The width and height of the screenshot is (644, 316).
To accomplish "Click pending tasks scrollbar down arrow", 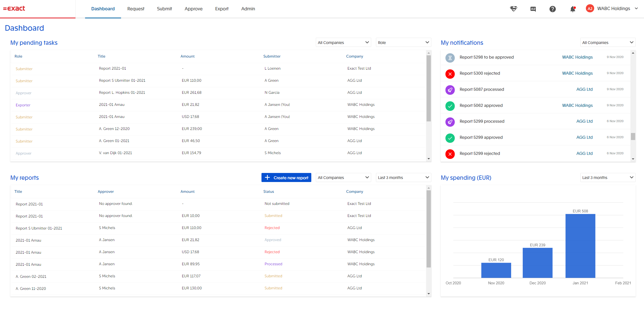I will point(429,159).
